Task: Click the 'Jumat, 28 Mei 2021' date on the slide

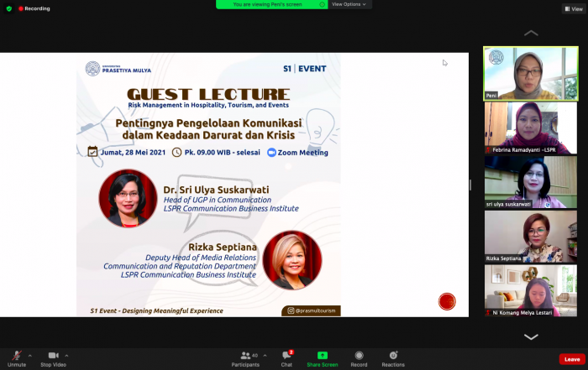Action: 133,152
